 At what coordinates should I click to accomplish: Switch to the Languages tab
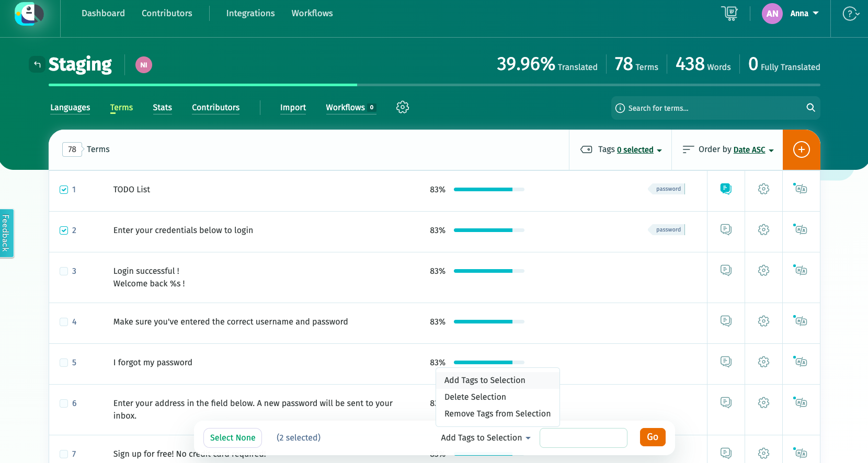tap(70, 108)
